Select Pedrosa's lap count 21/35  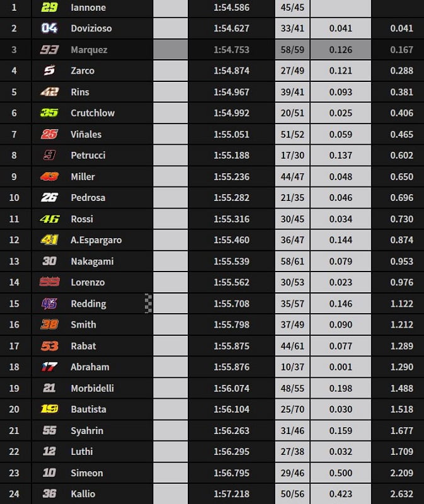[x=292, y=198]
